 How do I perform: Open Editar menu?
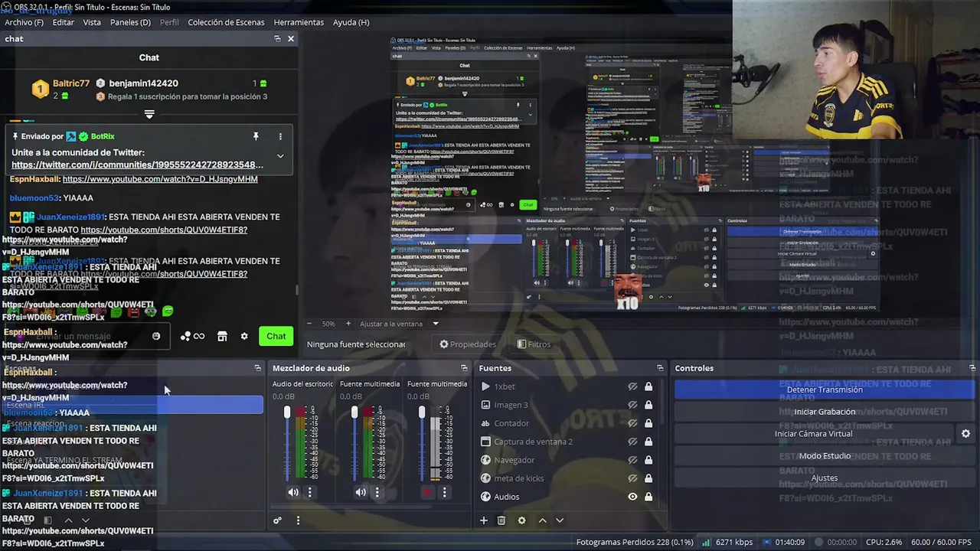click(64, 22)
